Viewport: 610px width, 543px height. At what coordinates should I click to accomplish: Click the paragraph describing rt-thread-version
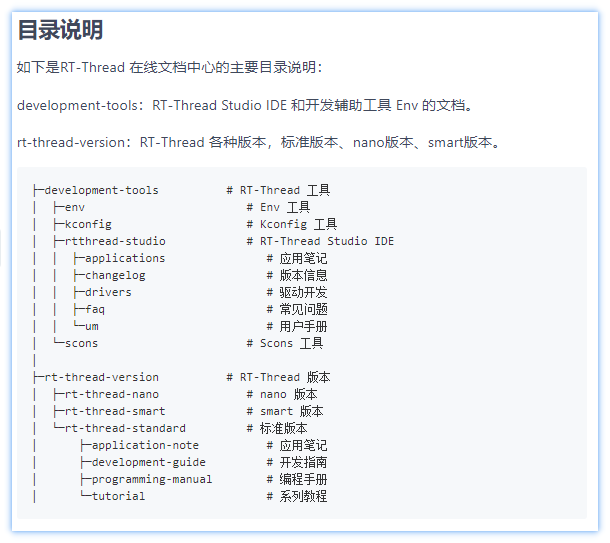click(x=258, y=142)
